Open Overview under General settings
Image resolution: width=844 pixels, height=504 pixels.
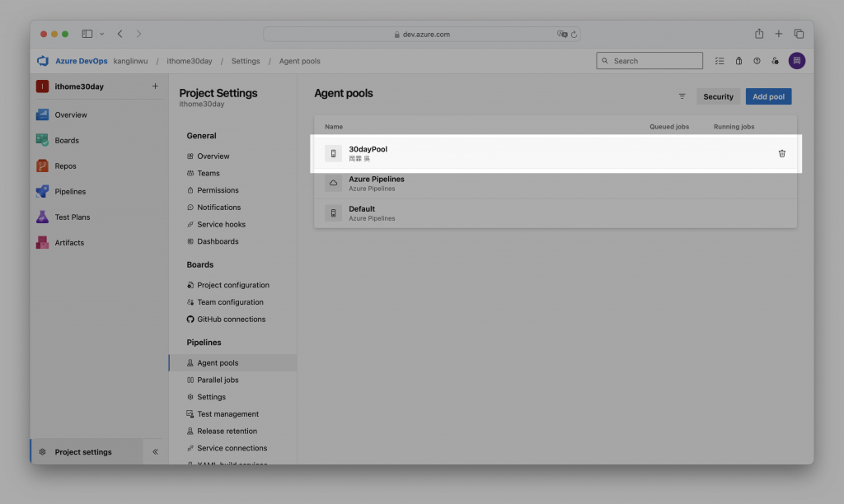(213, 156)
